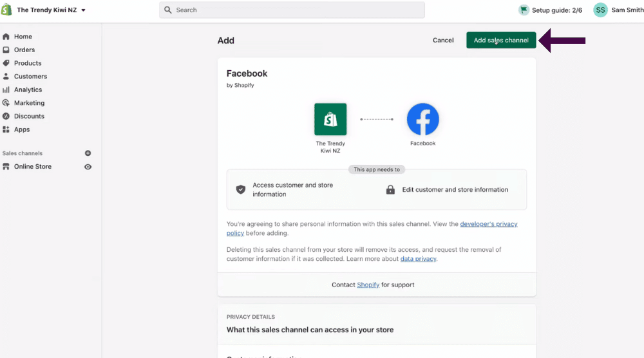The height and width of the screenshot is (358, 644).
Task: Click the padlock edit permission icon
Action: coord(390,189)
